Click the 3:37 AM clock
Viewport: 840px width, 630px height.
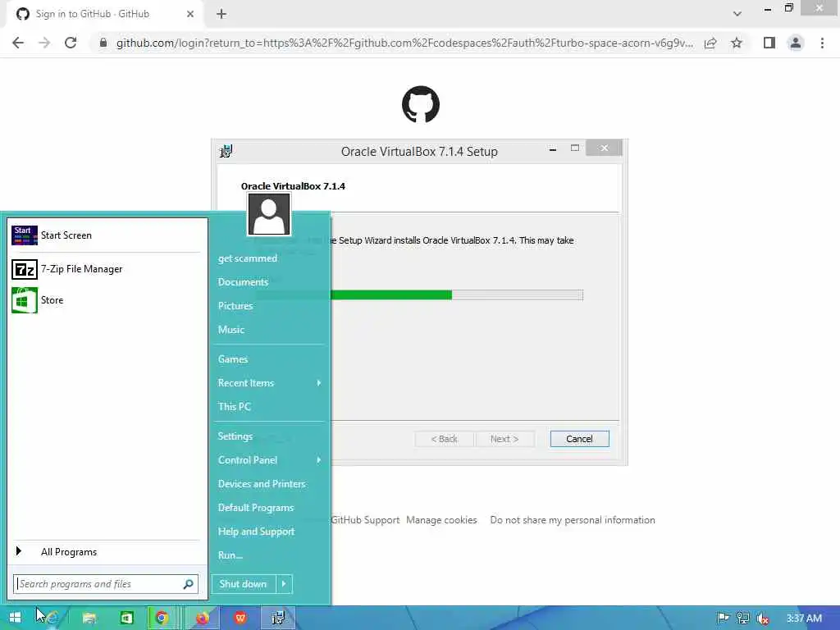point(804,619)
